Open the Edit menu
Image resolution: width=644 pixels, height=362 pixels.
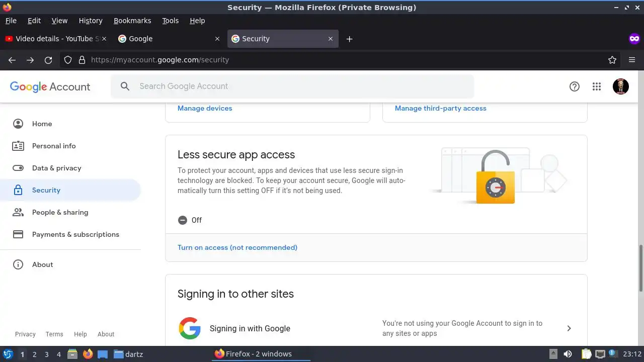[34, 21]
